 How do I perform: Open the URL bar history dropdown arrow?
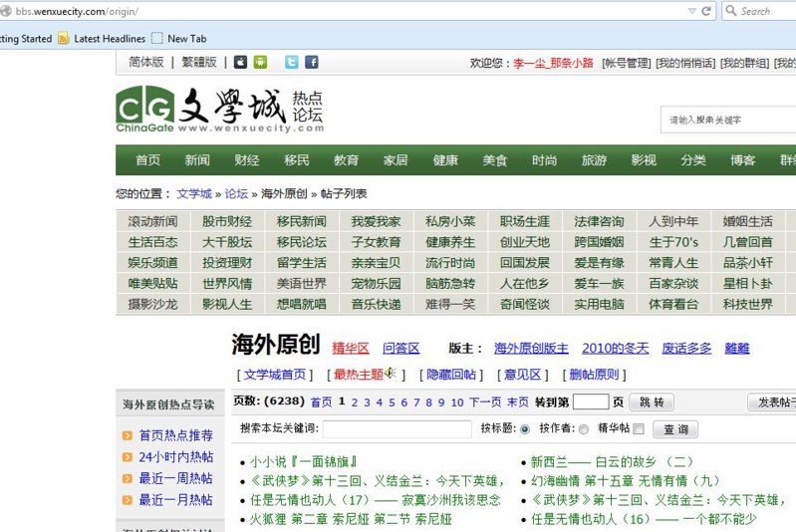[x=691, y=11]
